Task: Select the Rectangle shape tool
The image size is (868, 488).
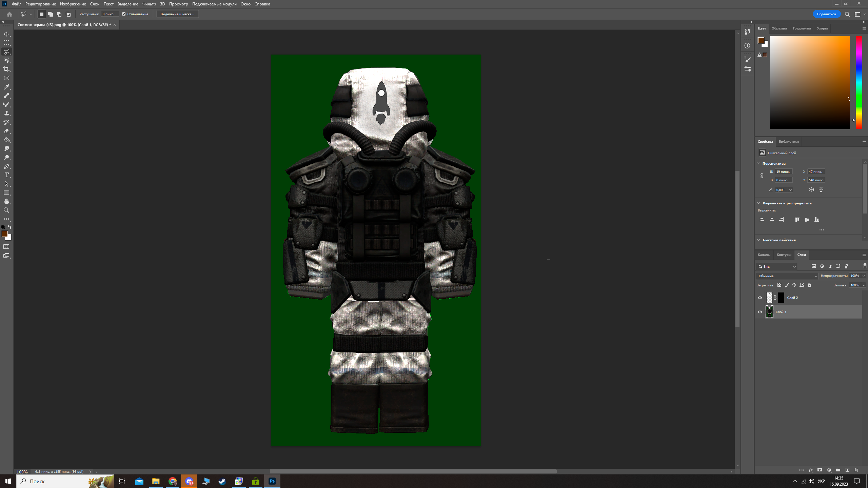Action: tap(6, 193)
